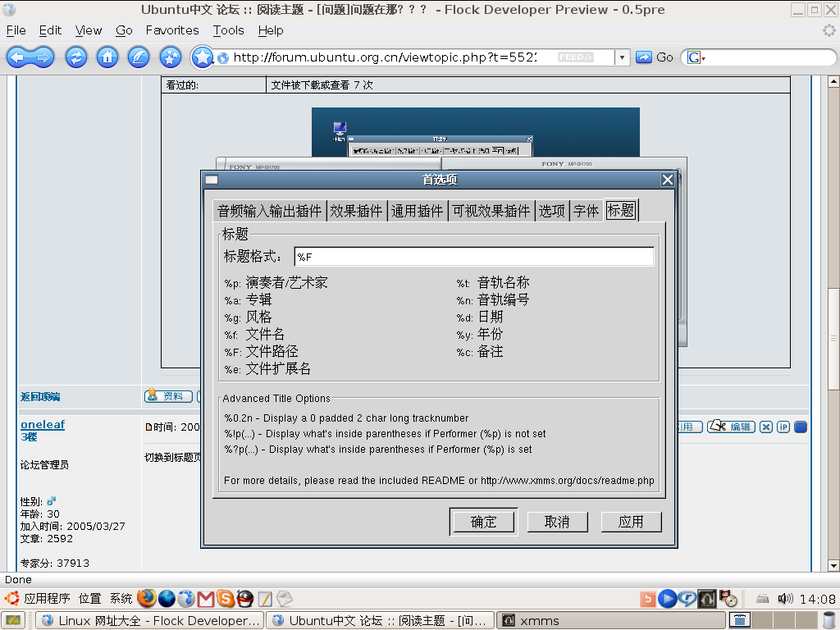Click the blue play tray icon
Viewport: 840px width, 630px height.
(667, 598)
